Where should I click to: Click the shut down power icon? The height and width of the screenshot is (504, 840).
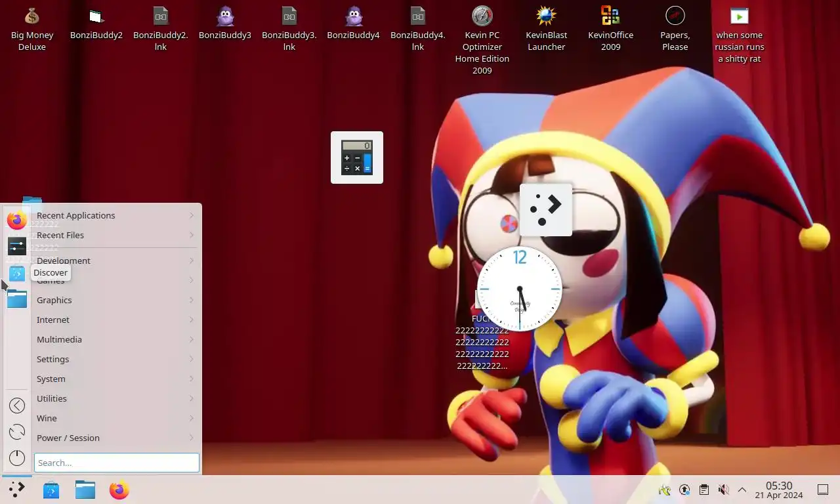tap(17, 458)
